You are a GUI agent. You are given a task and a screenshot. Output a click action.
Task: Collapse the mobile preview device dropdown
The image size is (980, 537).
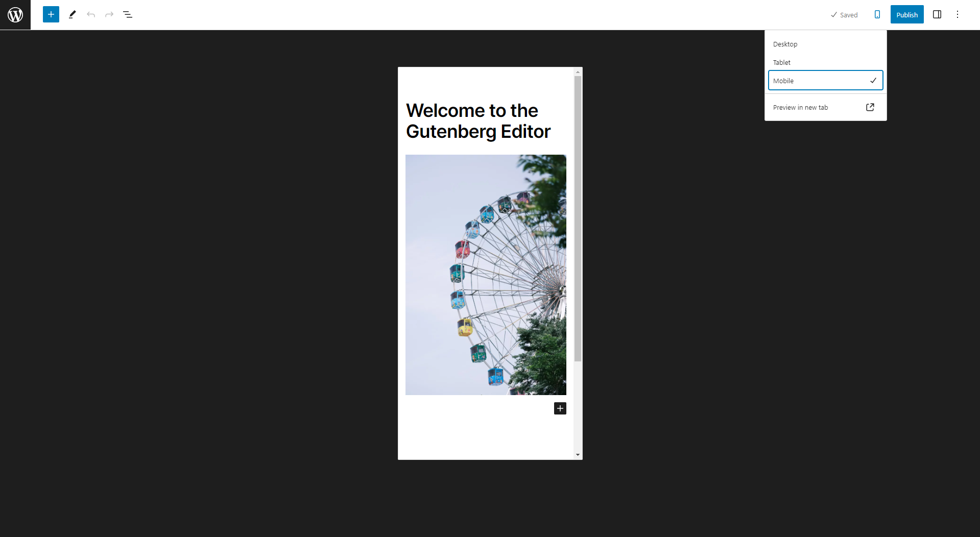point(877,14)
